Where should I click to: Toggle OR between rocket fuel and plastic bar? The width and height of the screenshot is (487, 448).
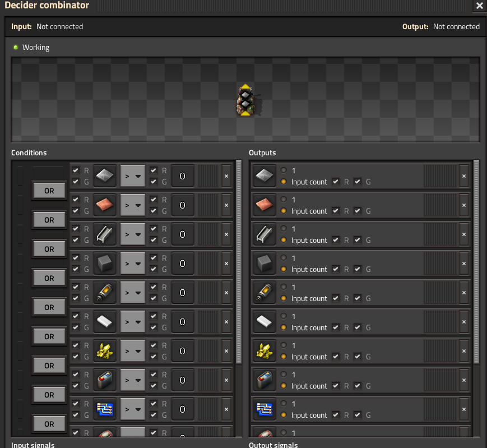tap(49, 308)
